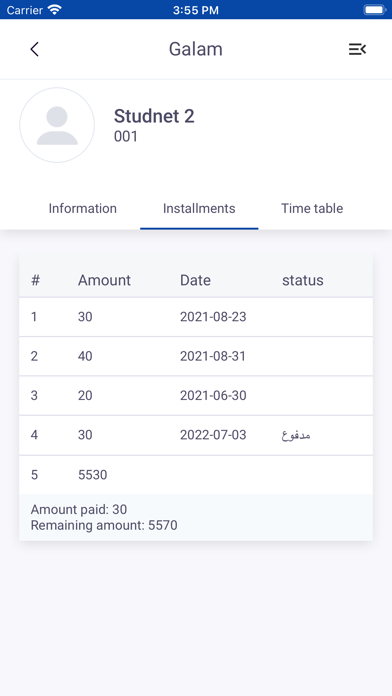
Task: Tap the Studnet 2 name
Action: pyautogui.click(x=154, y=116)
